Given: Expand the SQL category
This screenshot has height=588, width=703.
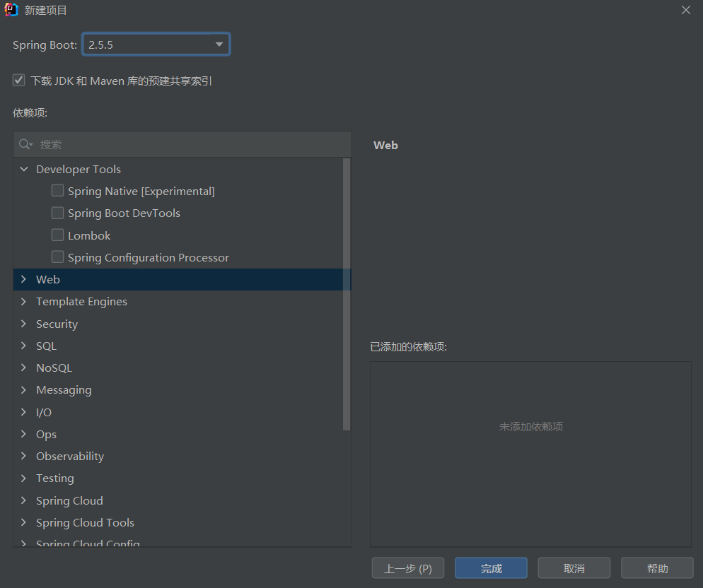Looking at the screenshot, I should coord(24,346).
